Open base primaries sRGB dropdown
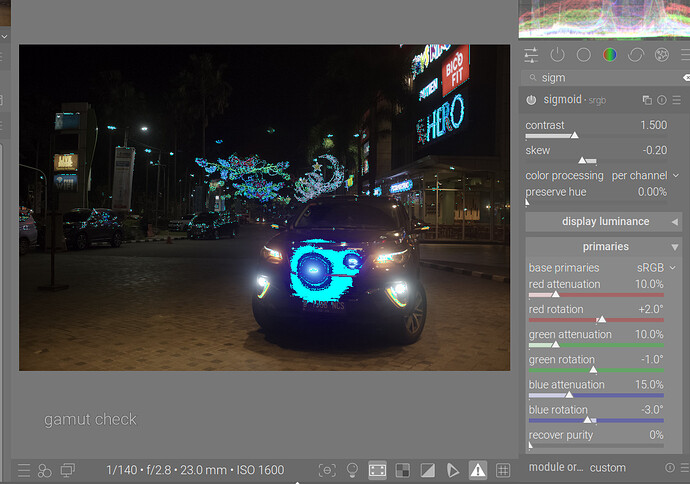 (650, 268)
